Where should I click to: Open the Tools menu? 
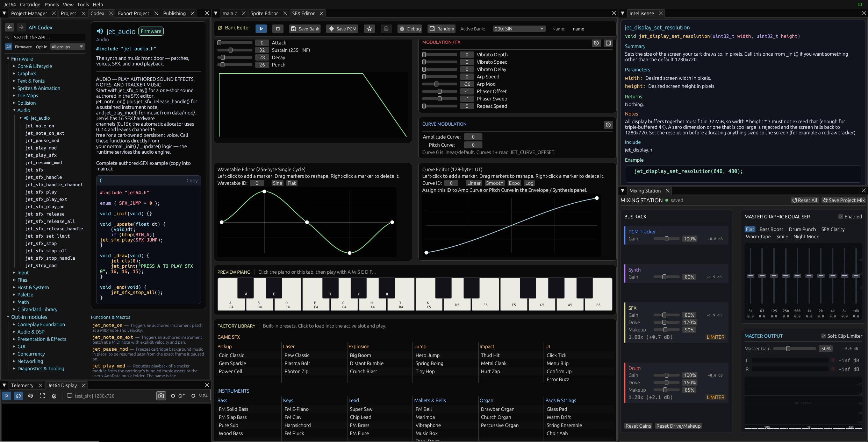coord(83,5)
